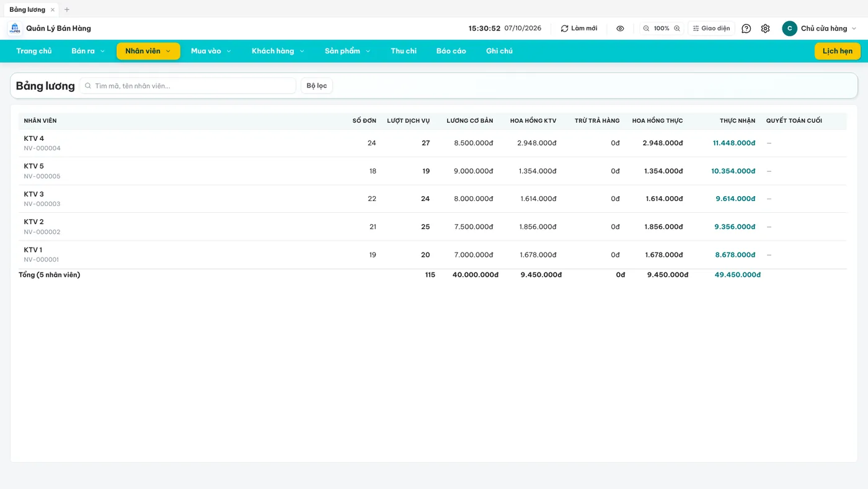Click the 100% zoom level text
Image resolution: width=868 pixels, height=489 pixels.
[662, 29]
